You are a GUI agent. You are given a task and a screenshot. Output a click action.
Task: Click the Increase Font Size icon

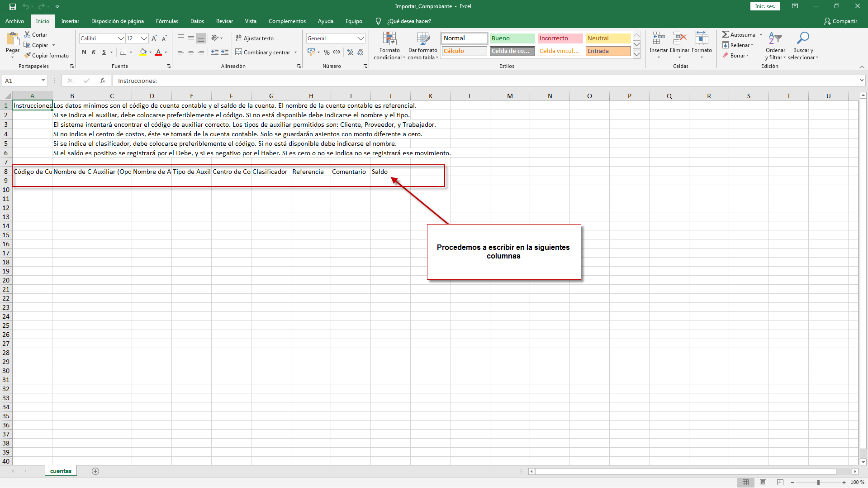(x=154, y=38)
